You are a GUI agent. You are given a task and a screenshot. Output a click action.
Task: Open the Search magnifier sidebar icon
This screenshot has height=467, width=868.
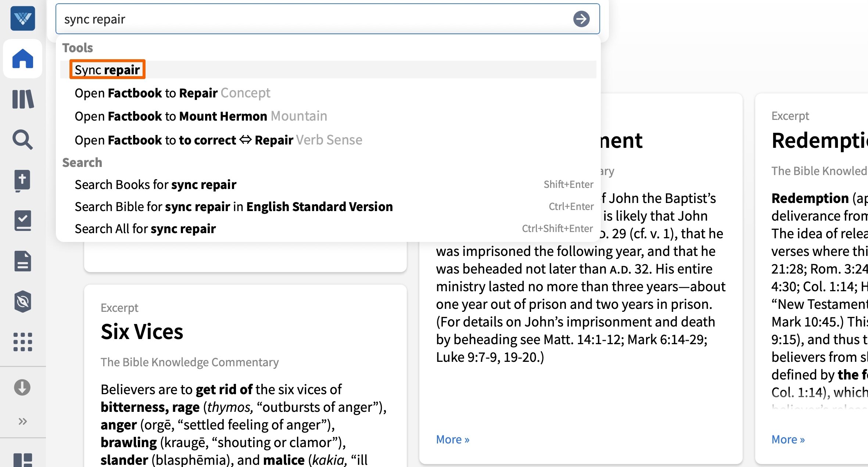23,140
